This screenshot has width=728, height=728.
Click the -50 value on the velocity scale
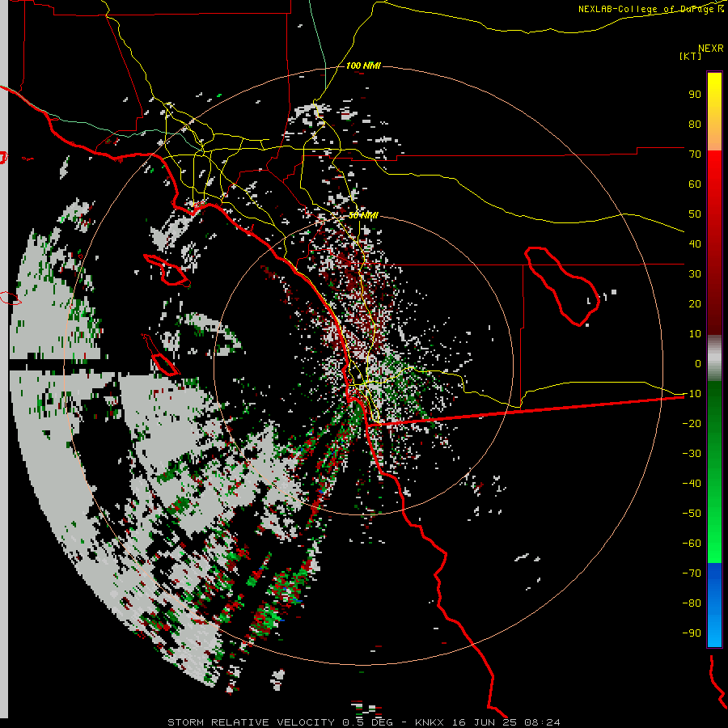(692, 514)
